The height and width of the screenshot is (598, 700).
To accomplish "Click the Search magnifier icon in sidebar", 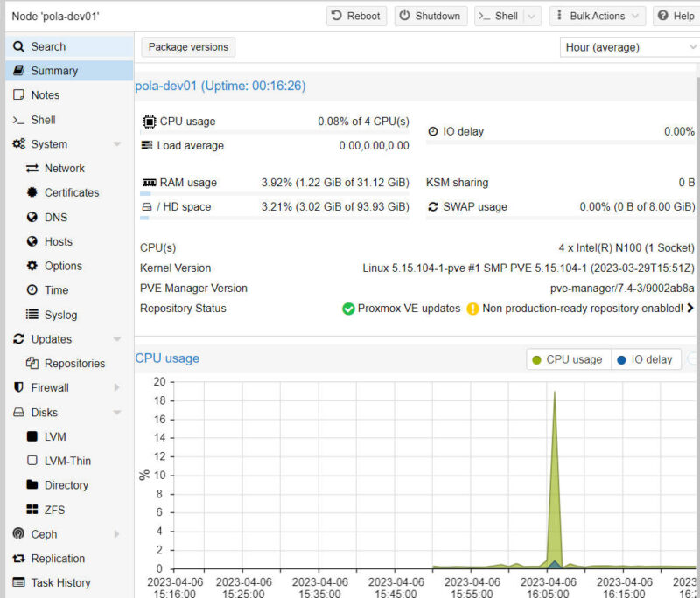I will (x=18, y=46).
